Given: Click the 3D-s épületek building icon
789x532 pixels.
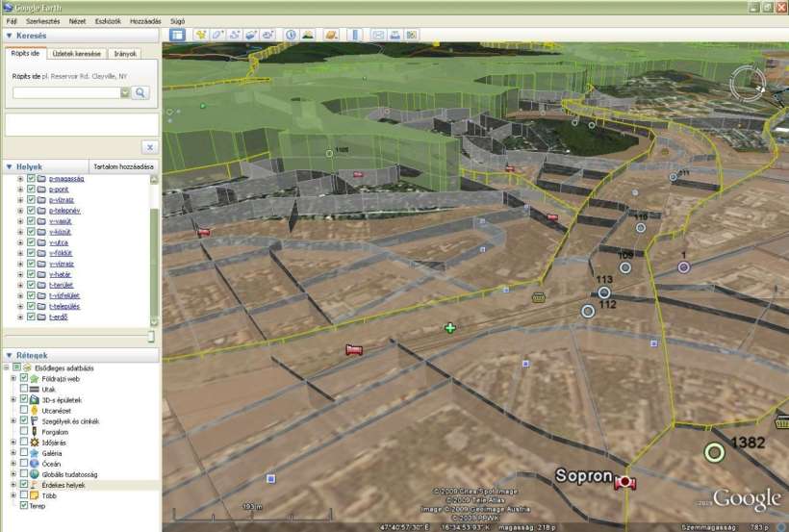Looking at the screenshot, I should (35, 399).
